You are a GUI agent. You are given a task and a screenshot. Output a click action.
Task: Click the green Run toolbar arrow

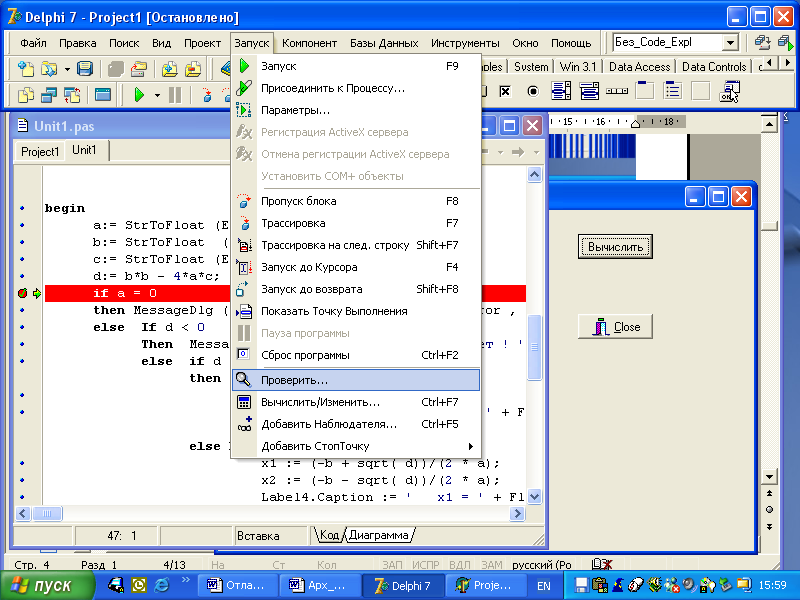[139, 94]
